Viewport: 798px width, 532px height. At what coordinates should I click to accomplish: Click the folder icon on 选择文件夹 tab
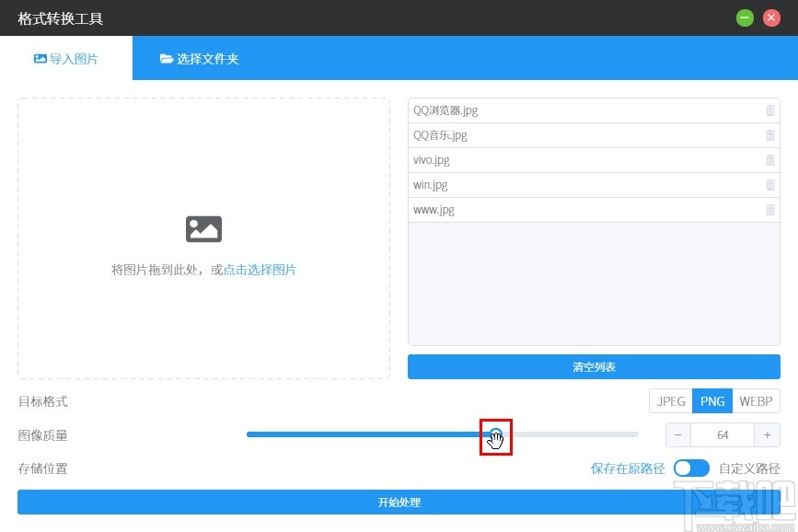168,57
